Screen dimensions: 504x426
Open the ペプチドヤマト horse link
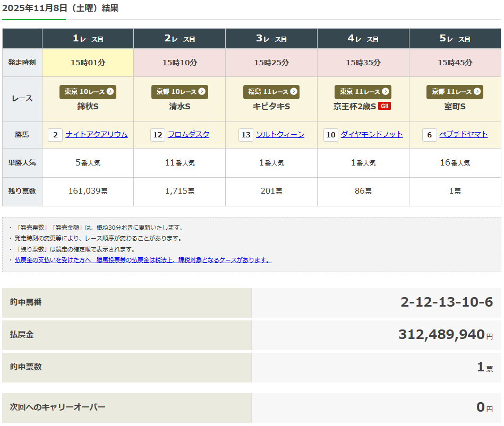(x=464, y=135)
